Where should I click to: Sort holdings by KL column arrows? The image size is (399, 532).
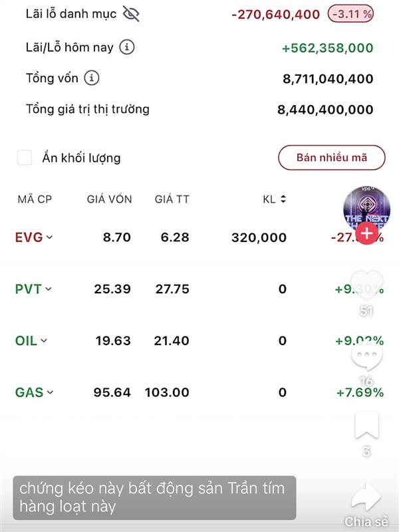(283, 199)
